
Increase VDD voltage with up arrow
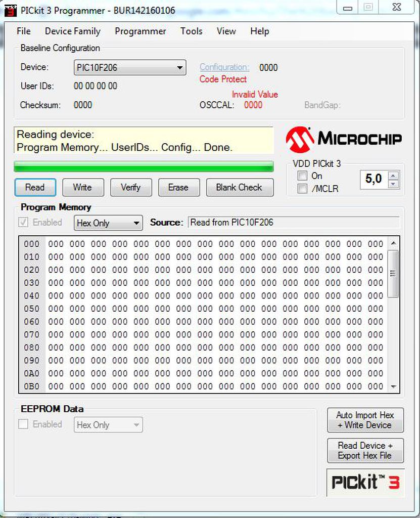tap(393, 176)
